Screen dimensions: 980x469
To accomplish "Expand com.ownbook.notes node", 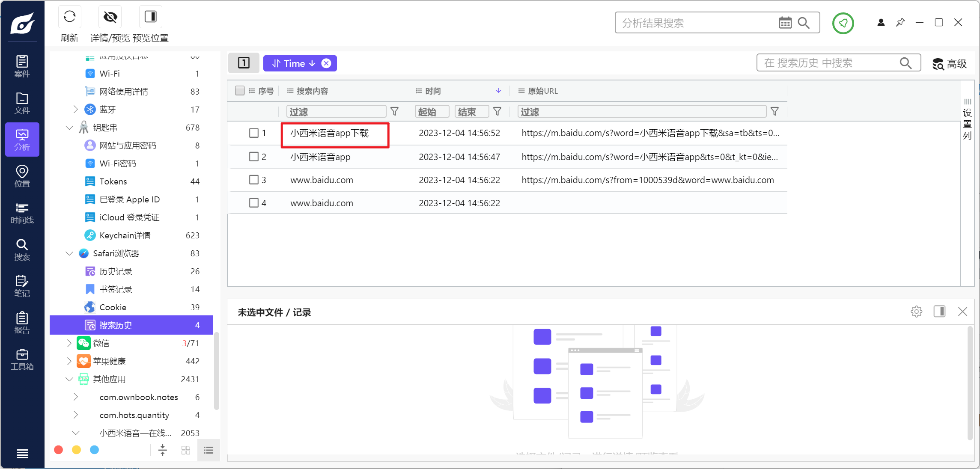I will coord(76,397).
